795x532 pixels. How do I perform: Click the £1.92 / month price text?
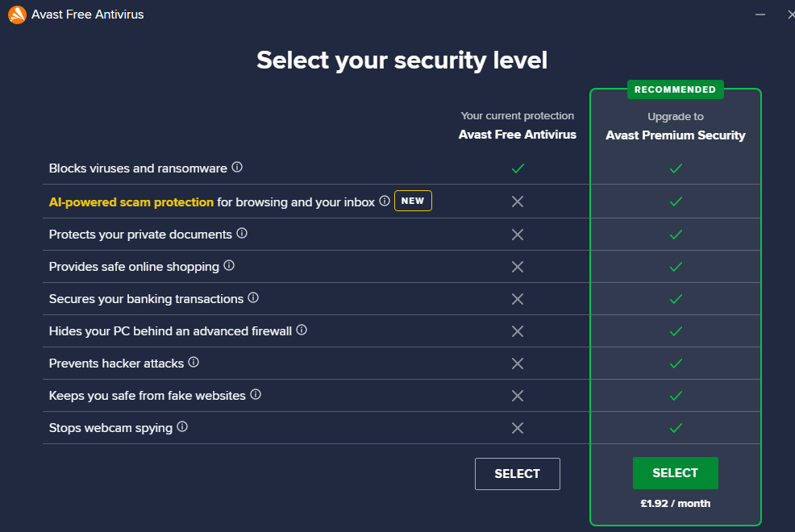point(676,504)
